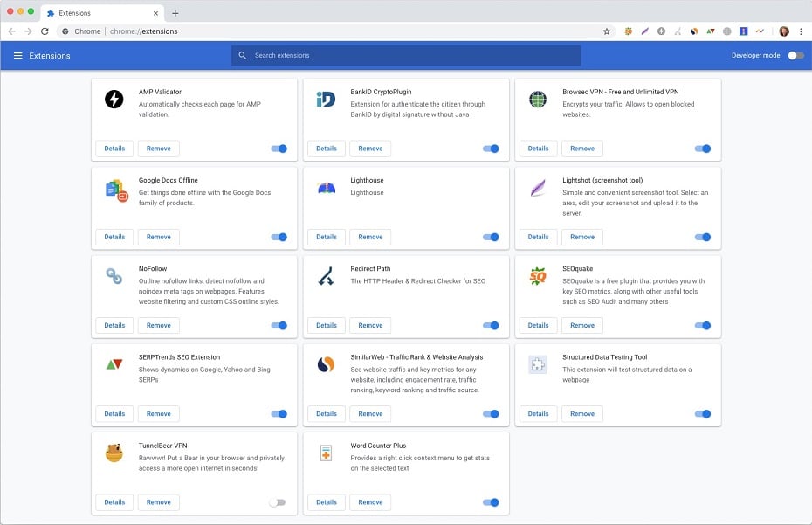Click the TunnelBear VPN bear card icon
The width and height of the screenshot is (812, 525).
click(x=114, y=453)
